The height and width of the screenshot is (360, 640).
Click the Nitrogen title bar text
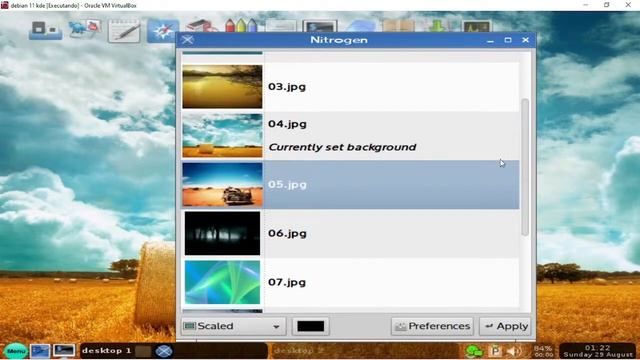tap(339, 40)
